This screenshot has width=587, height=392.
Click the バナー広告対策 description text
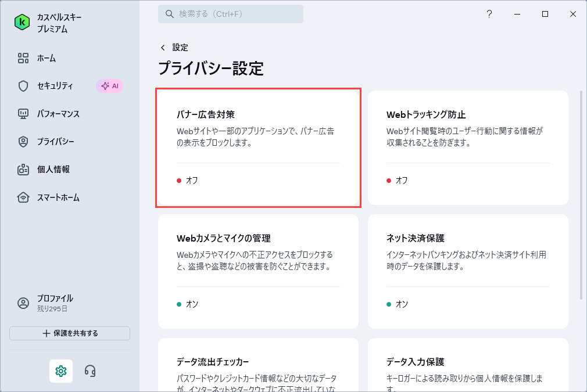click(255, 137)
